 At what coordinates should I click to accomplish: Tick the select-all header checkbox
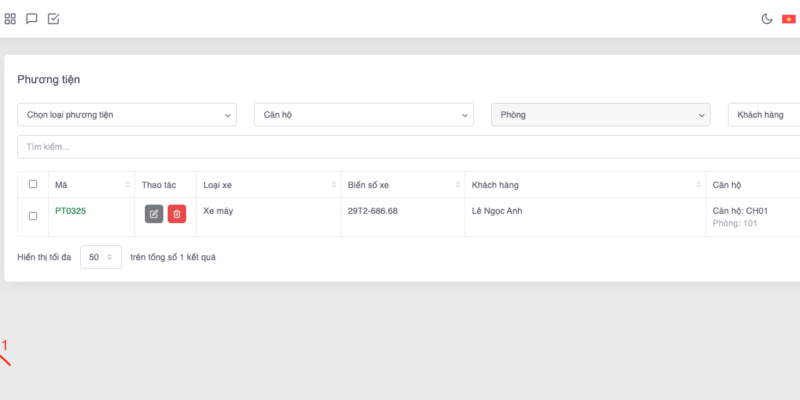click(x=33, y=184)
